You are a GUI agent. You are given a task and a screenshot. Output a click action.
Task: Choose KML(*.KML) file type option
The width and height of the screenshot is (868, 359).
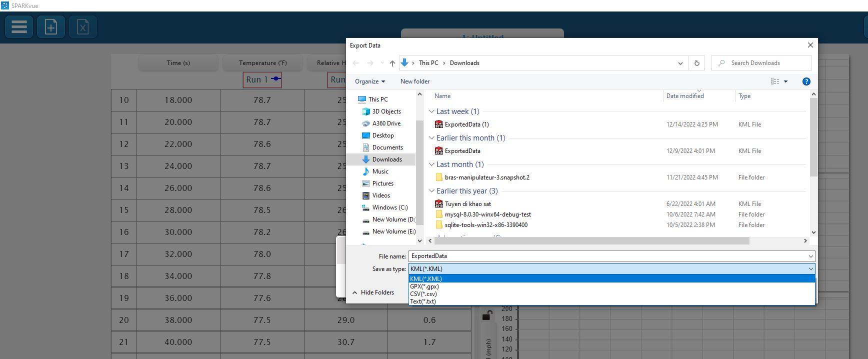click(611, 279)
